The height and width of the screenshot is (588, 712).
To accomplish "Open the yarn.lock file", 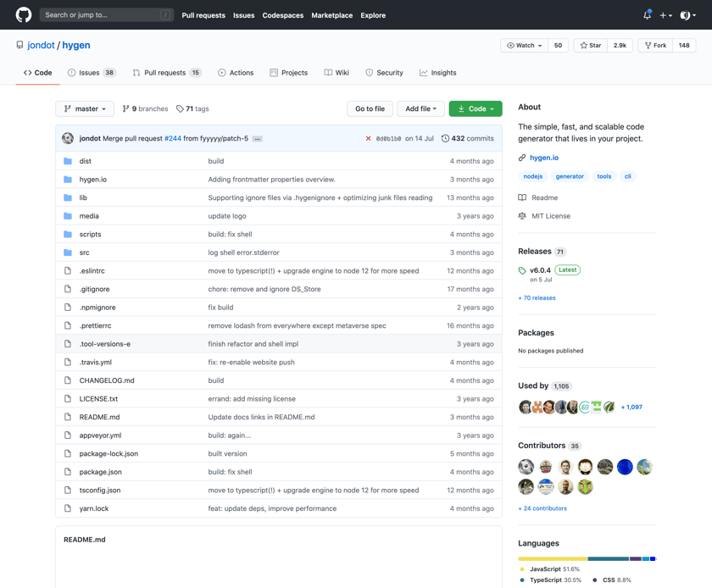I will click(94, 508).
